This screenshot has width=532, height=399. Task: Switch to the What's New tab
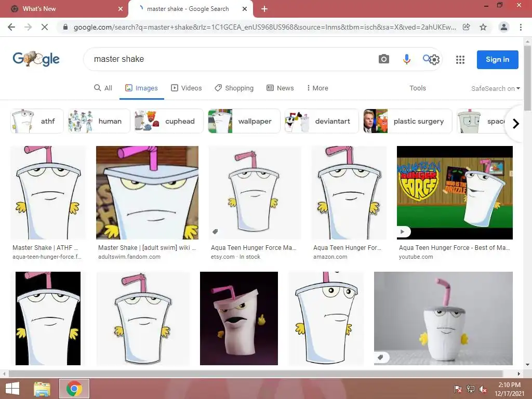point(64,9)
